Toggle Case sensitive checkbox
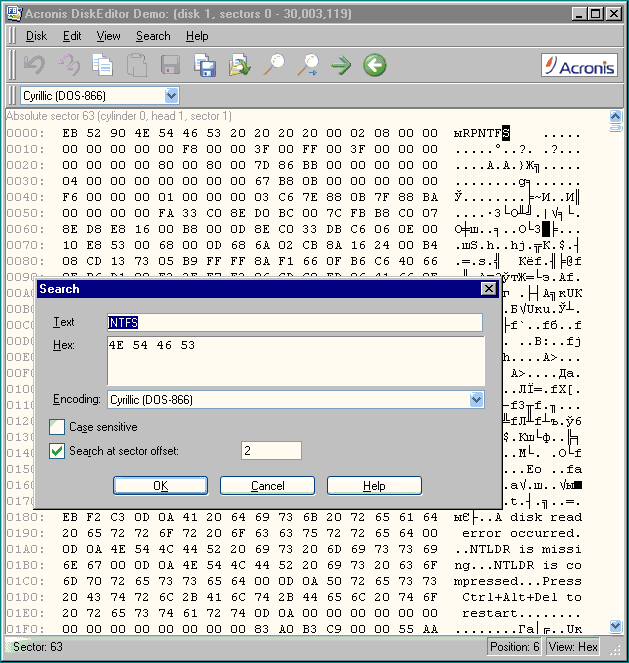The image size is (629, 663). pyautogui.click(x=57, y=427)
